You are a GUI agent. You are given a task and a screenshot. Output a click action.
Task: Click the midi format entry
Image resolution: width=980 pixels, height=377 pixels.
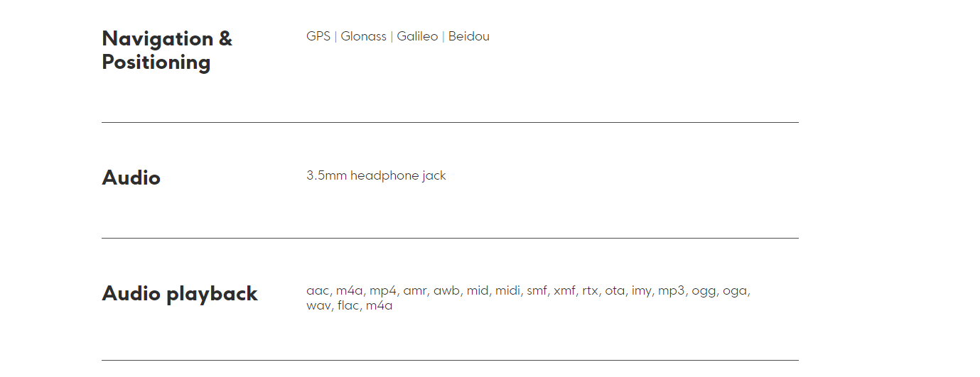tap(507, 290)
